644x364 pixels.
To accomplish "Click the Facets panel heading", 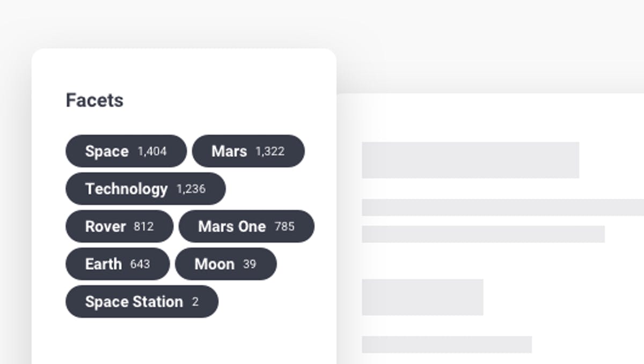I will (94, 100).
